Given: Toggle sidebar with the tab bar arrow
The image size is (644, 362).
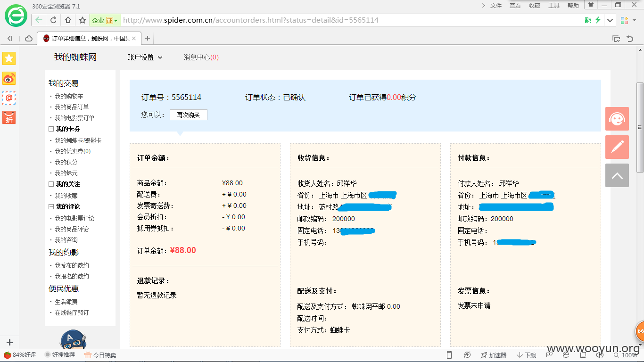Looking at the screenshot, I should pos(10,39).
